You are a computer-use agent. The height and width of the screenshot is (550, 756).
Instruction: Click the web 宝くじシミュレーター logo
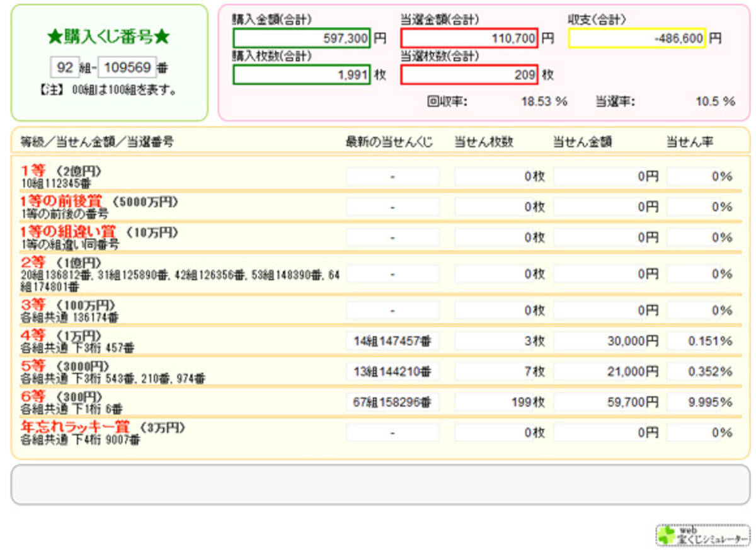click(x=702, y=534)
